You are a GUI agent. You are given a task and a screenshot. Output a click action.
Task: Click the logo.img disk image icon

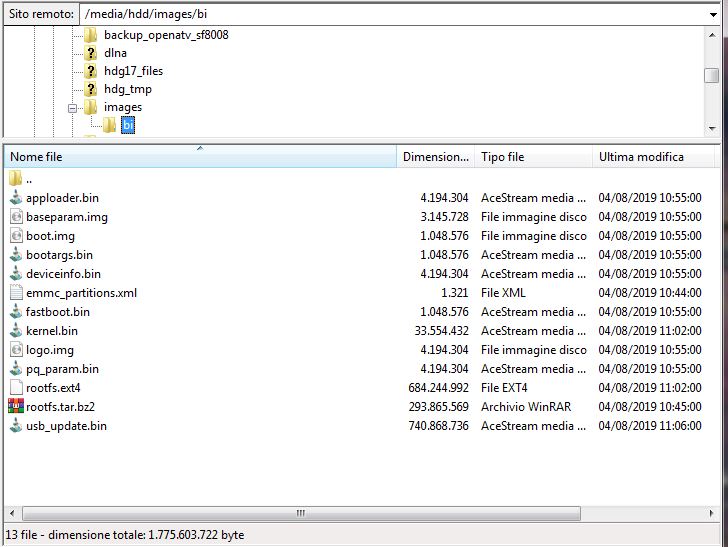pos(16,350)
